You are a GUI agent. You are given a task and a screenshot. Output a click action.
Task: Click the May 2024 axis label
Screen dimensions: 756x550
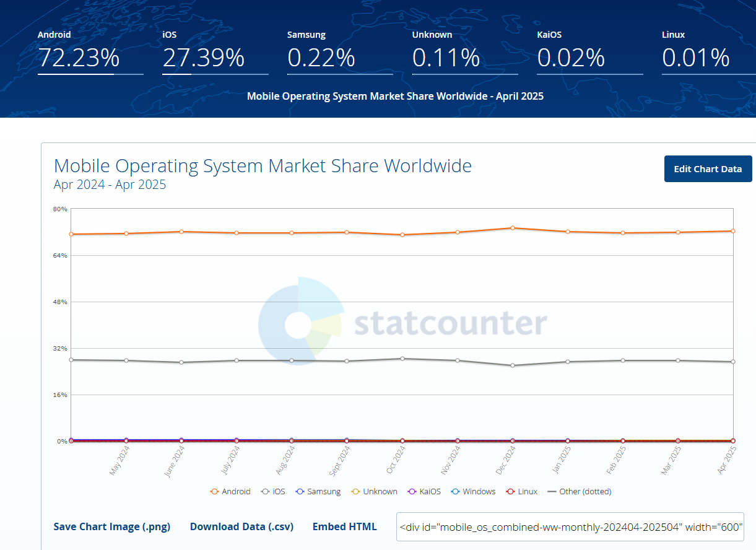tap(119, 461)
